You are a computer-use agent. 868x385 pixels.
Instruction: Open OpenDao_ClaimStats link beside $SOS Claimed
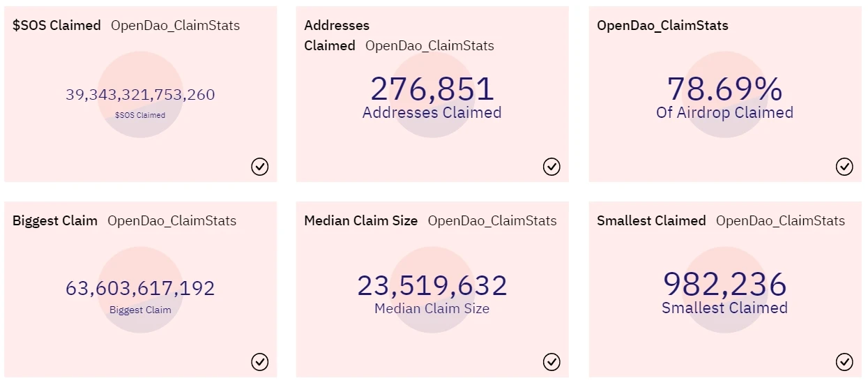[175, 26]
